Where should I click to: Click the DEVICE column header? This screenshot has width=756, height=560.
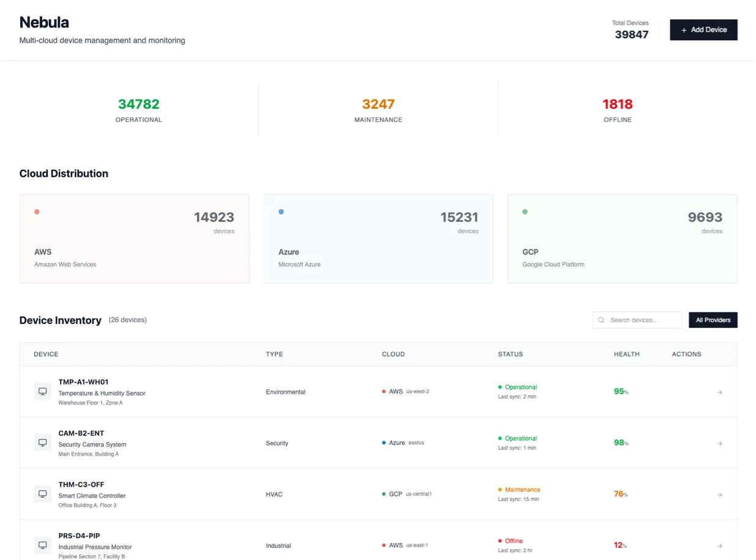pos(46,355)
